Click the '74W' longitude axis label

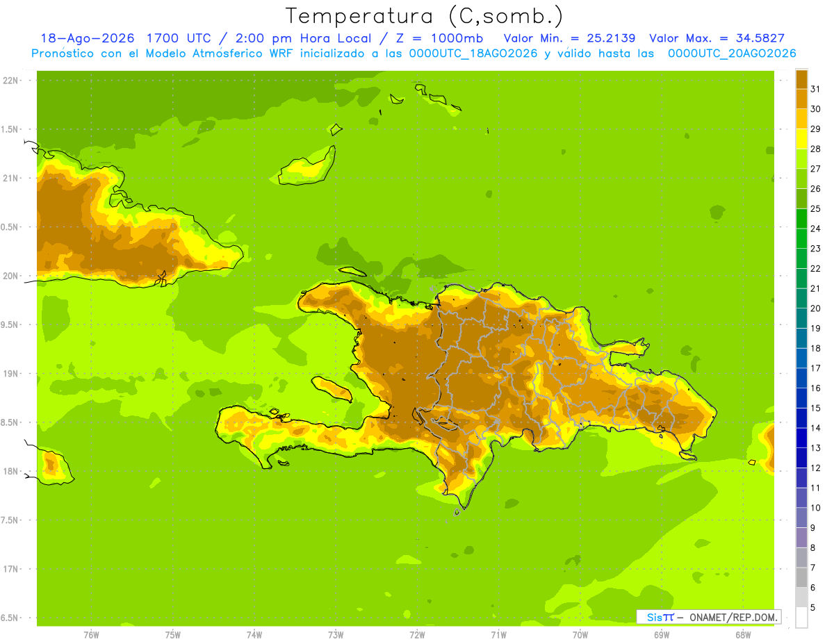[254, 635]
